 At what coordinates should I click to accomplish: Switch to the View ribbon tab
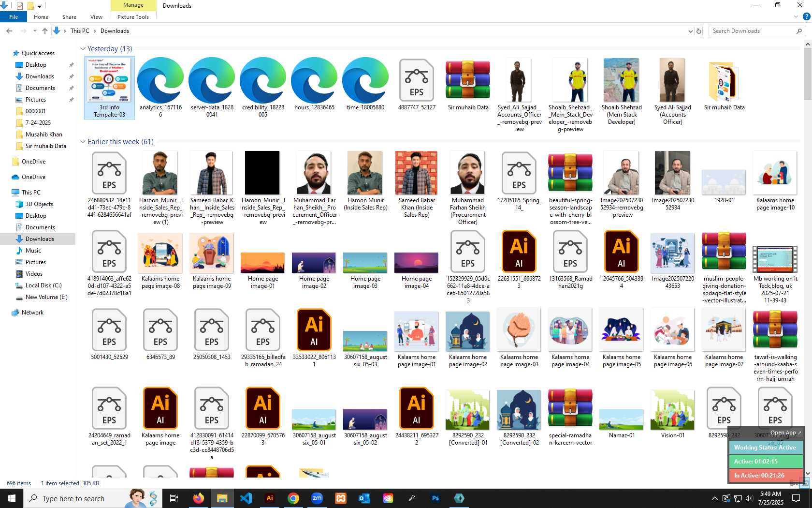coord(96,17)
